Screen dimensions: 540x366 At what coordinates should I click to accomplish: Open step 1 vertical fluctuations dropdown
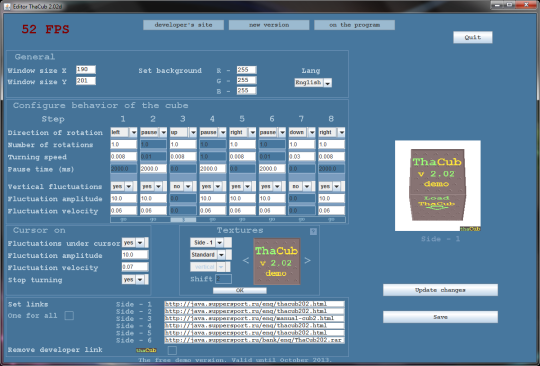point(124,186)
